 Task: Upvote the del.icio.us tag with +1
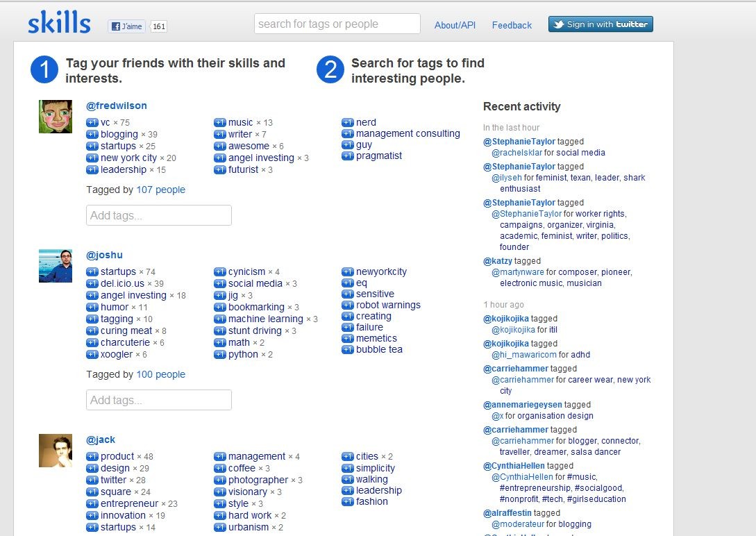point(92,283)
